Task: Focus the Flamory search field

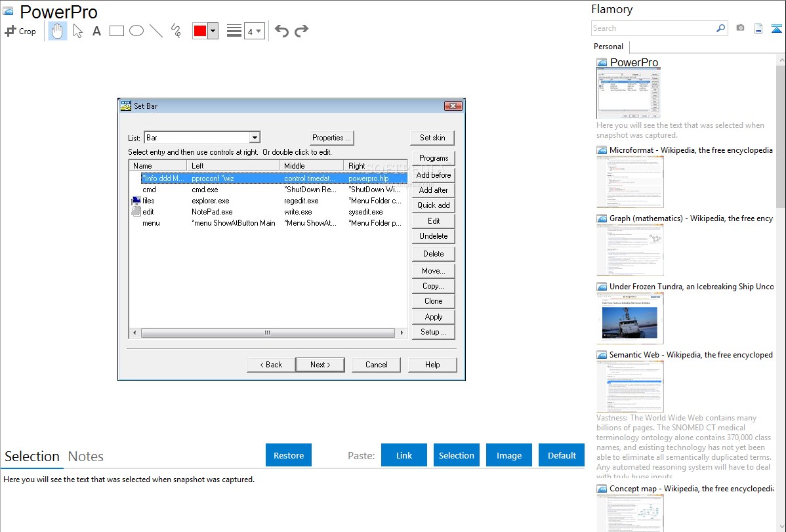Action: (653, 28)
